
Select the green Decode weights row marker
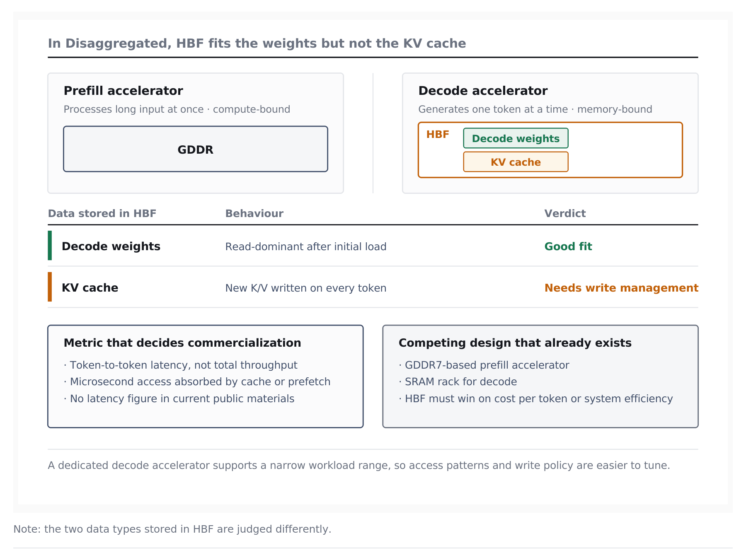[x=50, y=246]
